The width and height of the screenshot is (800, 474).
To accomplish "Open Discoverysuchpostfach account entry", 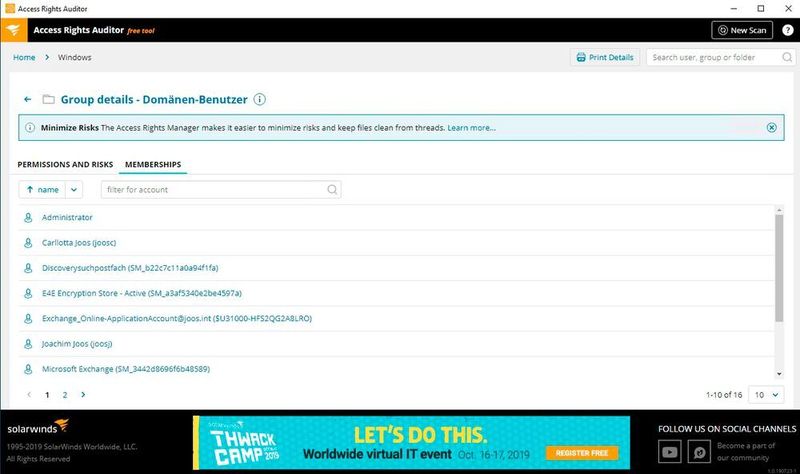I will 130,268.
